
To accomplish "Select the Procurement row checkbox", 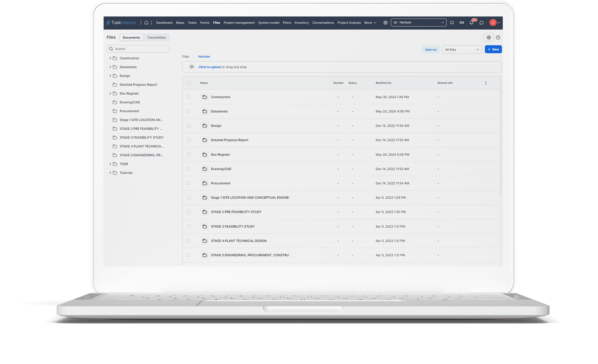I will (x=189, y=183).
